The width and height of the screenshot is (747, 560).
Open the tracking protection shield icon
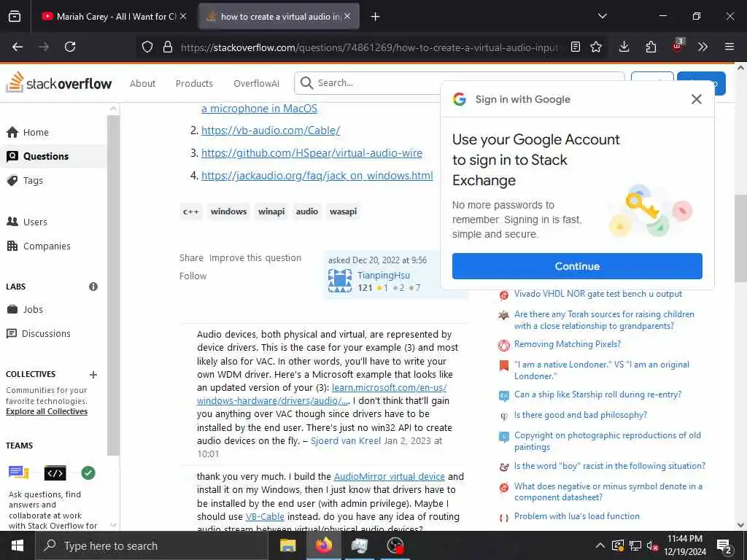[x=147, y=47]
